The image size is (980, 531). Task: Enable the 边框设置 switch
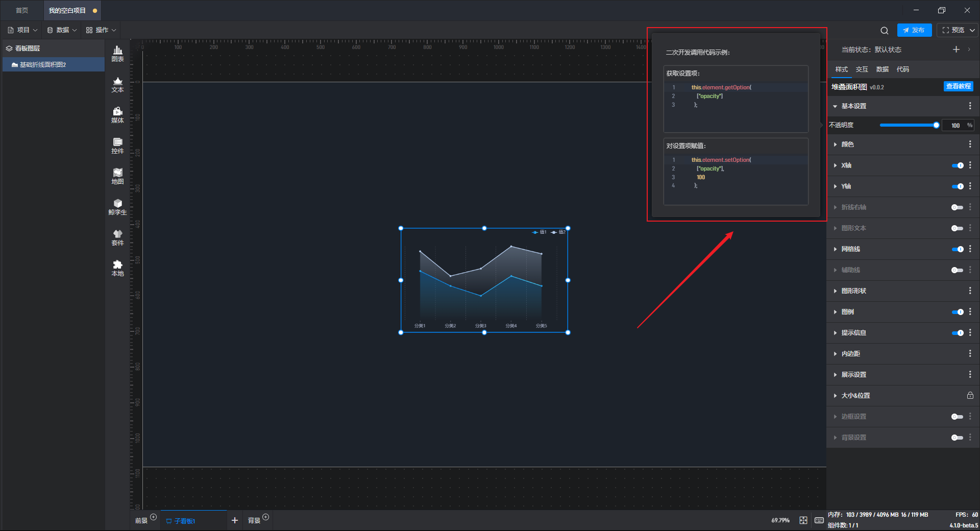958,417
